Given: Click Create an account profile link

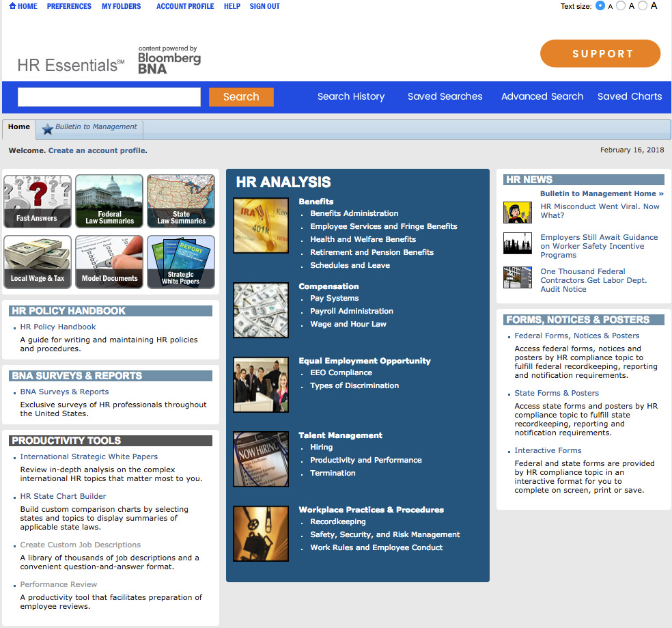Looking at the screenshot, I should point(97,150).
